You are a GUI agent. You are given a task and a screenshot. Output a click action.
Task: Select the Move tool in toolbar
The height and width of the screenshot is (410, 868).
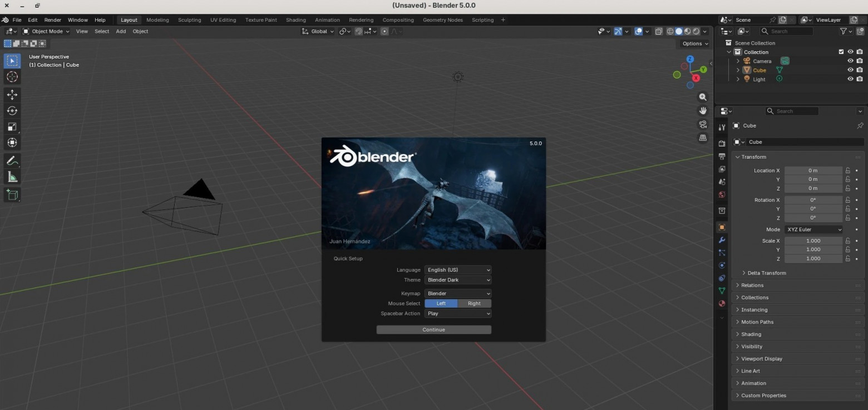coord(12,95)
